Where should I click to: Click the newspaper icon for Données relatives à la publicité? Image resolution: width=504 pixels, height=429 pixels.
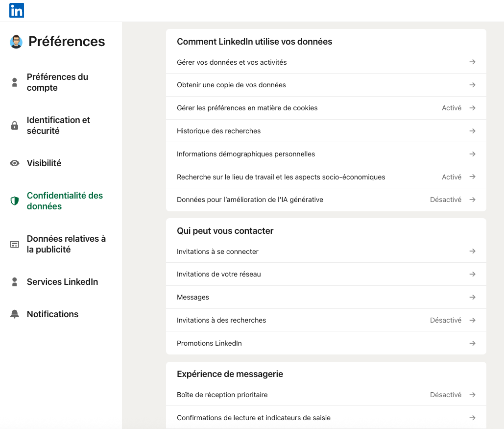pyautogui.click(x=15, y=244)
